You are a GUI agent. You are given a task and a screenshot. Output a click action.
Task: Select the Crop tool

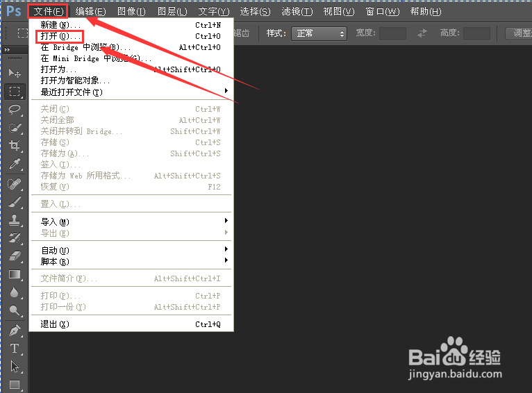(x=15, y=146)
